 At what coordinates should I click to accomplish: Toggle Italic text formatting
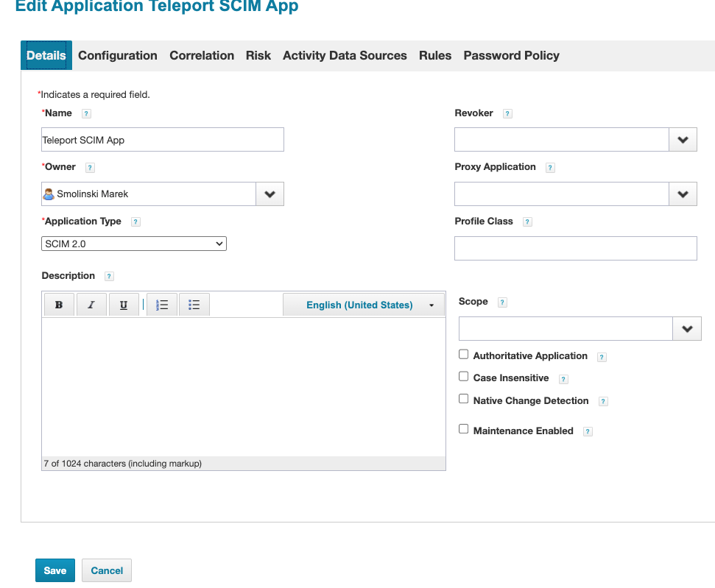pyautogui.click(x=91, y=305)
